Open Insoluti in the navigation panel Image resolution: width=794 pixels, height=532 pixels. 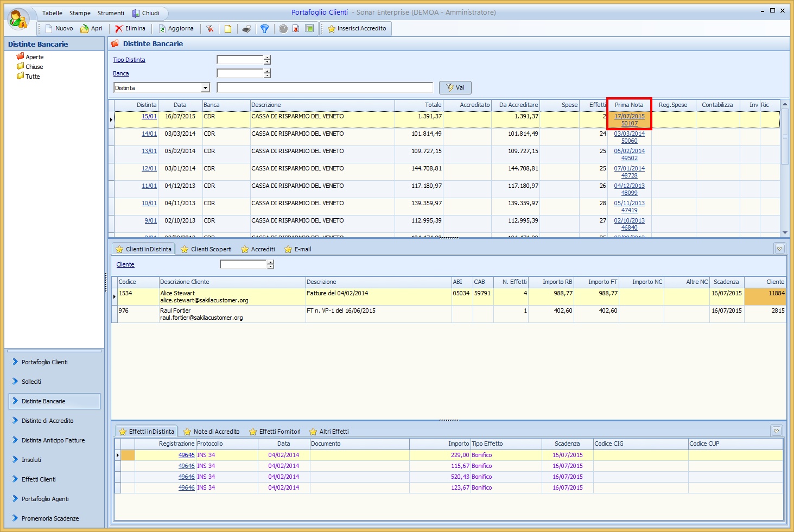point(31,460)
